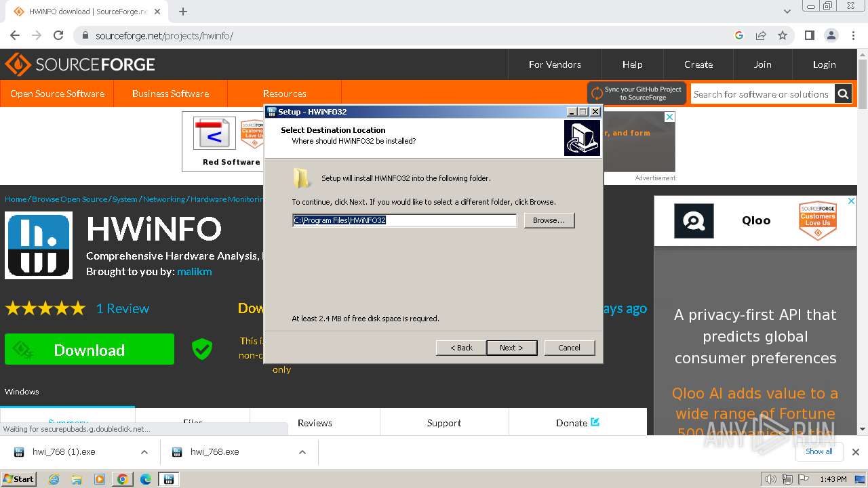Screen dimensions: 868x488
Task: Open the Windows Start menu
Action: [x=19, y=479]
